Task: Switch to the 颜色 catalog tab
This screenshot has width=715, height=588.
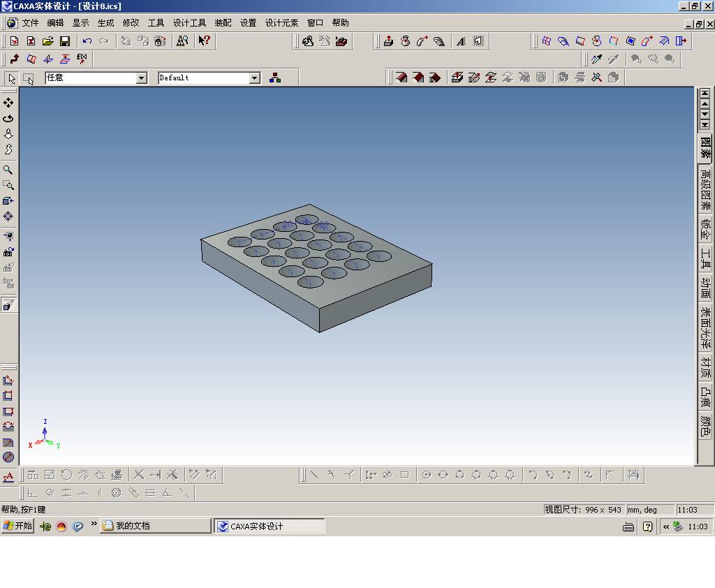Action: pos(705,425)
